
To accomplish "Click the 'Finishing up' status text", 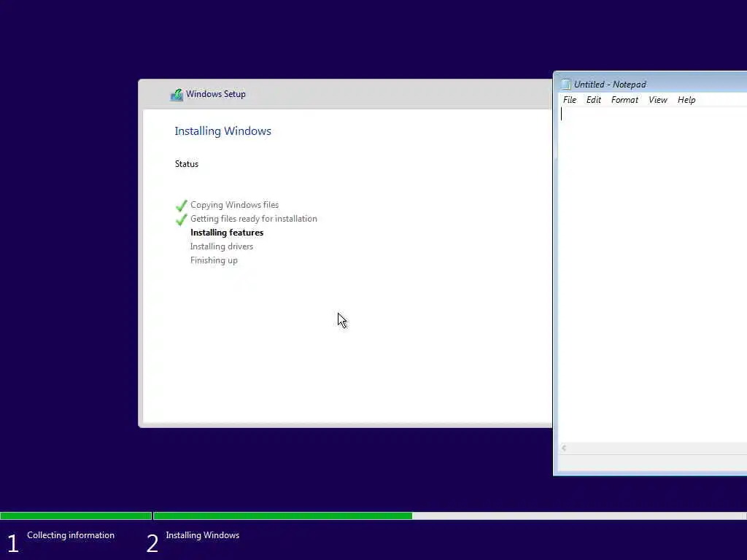I will 214,260.
